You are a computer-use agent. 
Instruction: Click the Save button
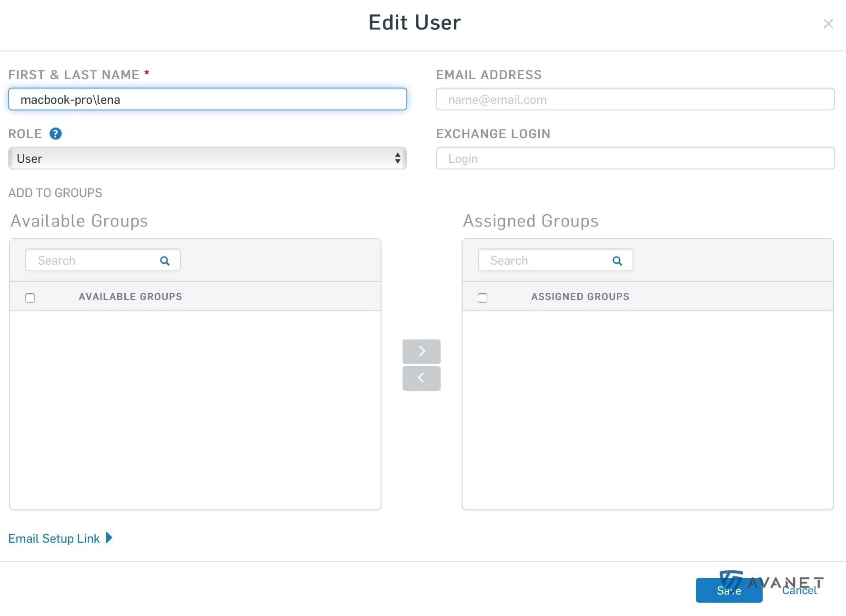(x=729, y=590)
